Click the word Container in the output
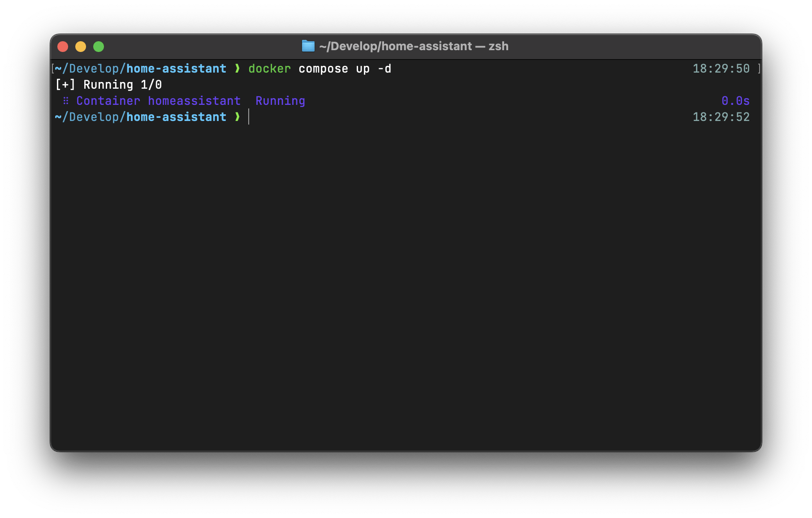Screen dimensions: 812x518 pyautogui.click(x=108, y=101)
